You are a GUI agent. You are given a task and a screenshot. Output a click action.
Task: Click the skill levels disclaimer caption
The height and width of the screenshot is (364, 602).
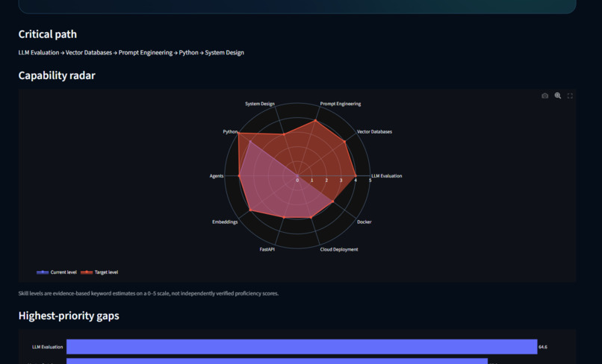[x=149, y=293]
